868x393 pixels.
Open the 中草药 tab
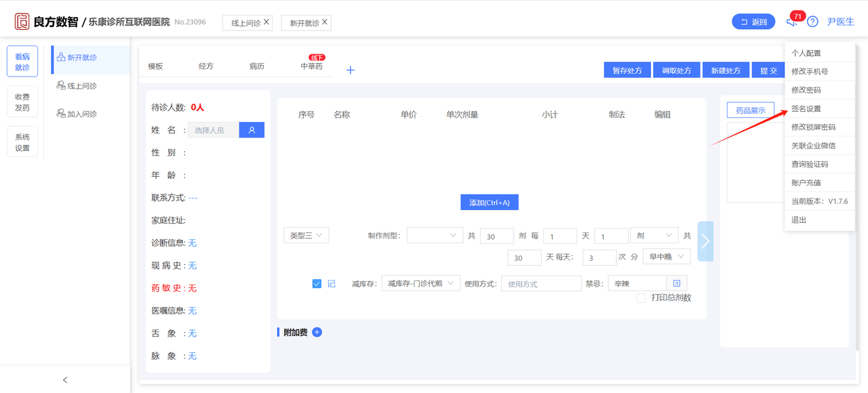coord(312,66)
